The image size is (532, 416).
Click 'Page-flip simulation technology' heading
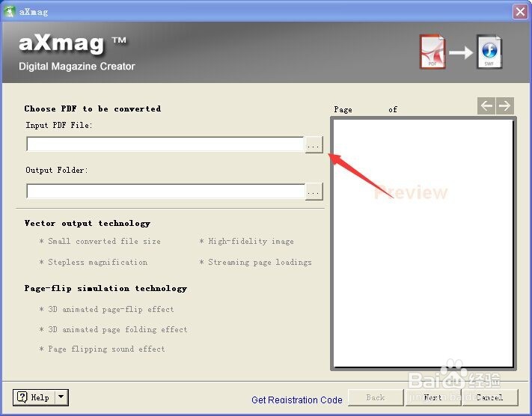106,288
